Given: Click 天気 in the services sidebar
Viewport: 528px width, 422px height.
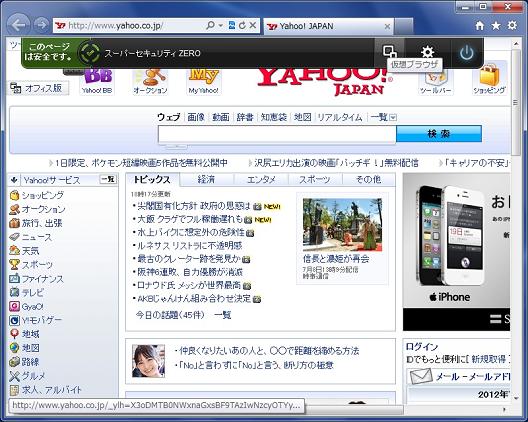Looking at the screenshot, I should coord(30,251).
